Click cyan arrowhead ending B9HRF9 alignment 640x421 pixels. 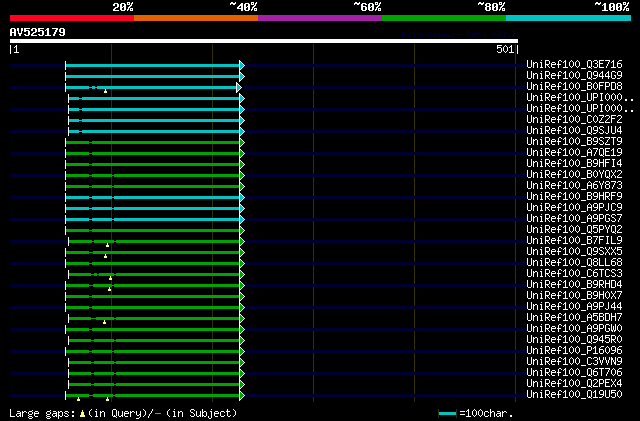pos(242,198)
